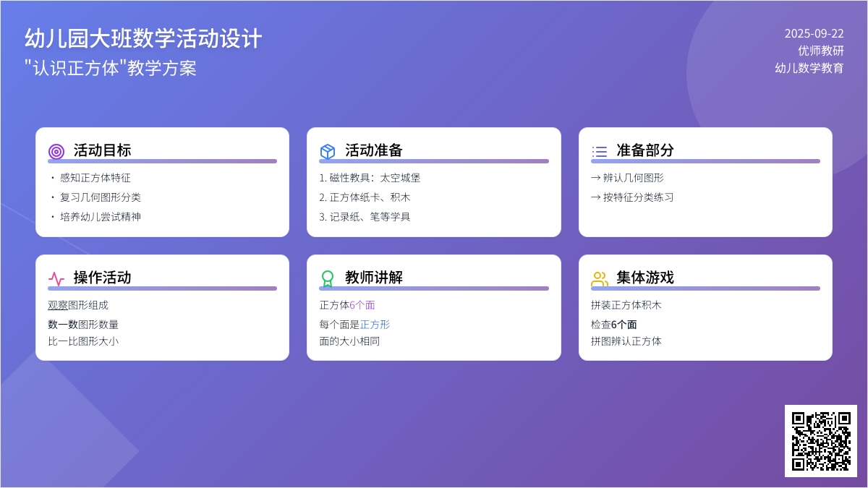868x488 pixels.
Task: Click the target icon beside 活动目标
Action: click(x=56, y=151)
